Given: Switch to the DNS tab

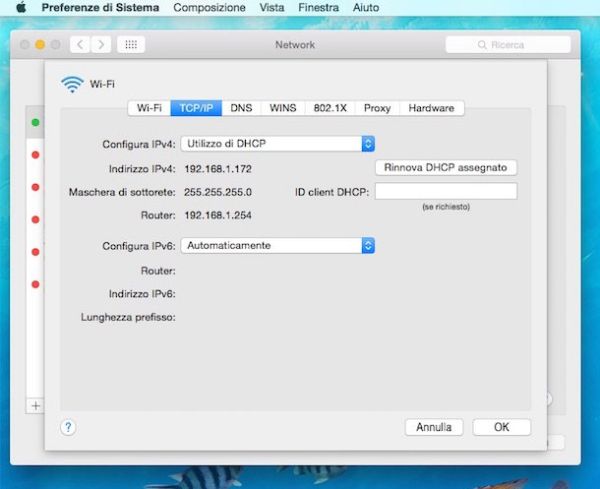Looking at the screenshot, I should [241, 108].
